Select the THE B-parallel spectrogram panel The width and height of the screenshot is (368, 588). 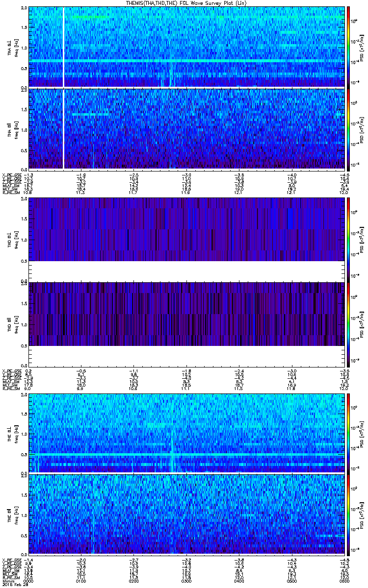(186, 514)
